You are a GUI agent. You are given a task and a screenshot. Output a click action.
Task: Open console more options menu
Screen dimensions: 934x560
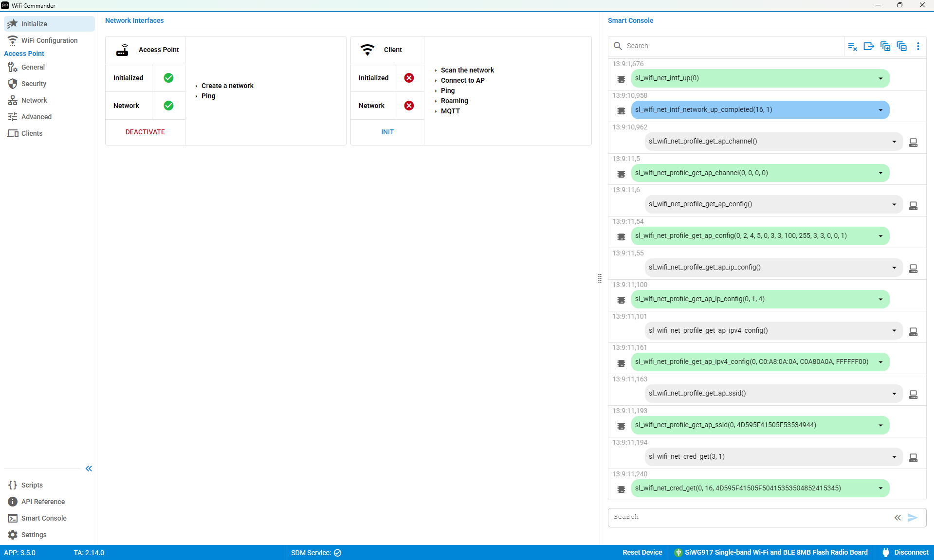(x=918, y=46)
